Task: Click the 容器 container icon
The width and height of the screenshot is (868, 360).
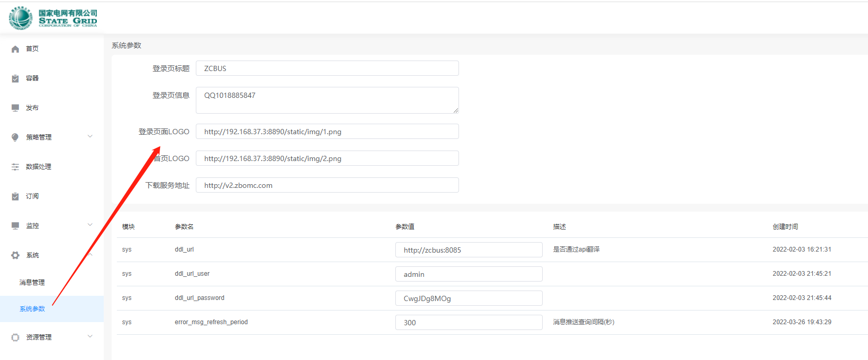Action: click(15, 78)
